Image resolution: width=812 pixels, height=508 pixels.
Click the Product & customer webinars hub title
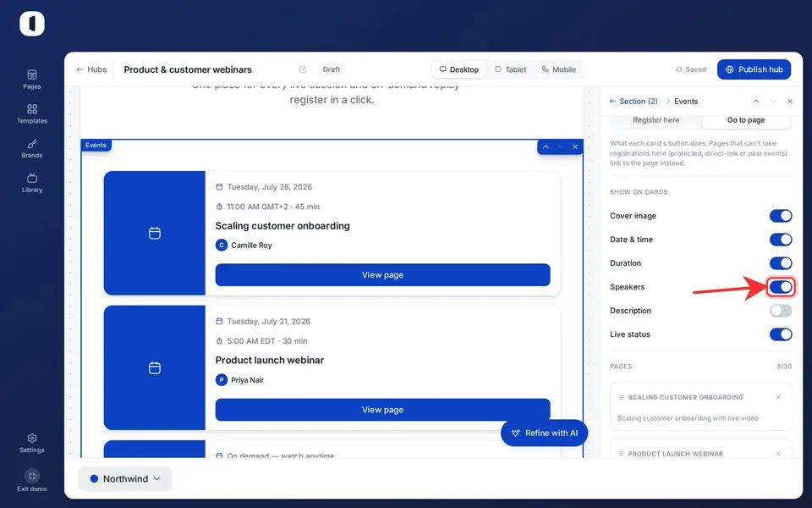pos(188,69)
